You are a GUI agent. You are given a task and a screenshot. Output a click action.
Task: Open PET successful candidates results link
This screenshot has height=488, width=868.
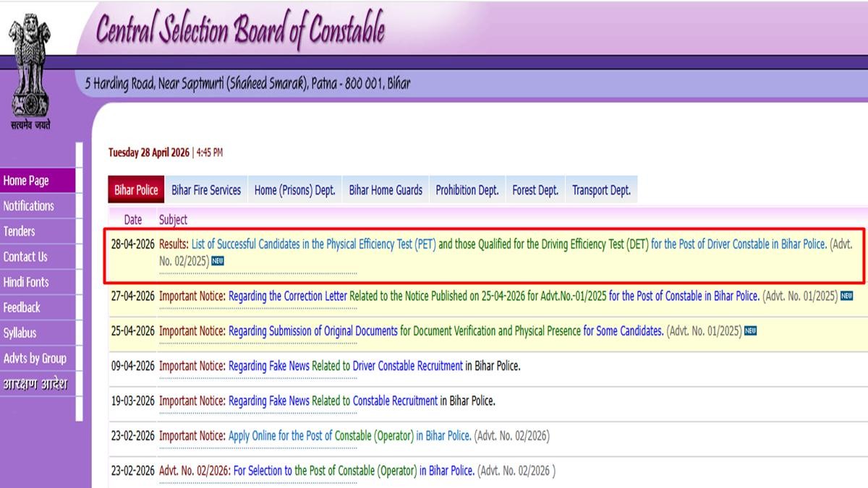[x=313, y=244]
